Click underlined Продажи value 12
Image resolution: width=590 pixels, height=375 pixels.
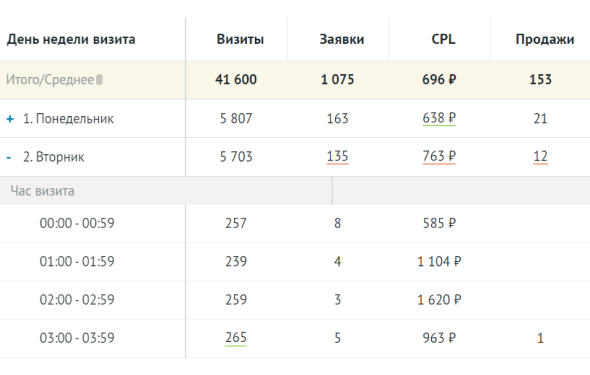point(540,157)
